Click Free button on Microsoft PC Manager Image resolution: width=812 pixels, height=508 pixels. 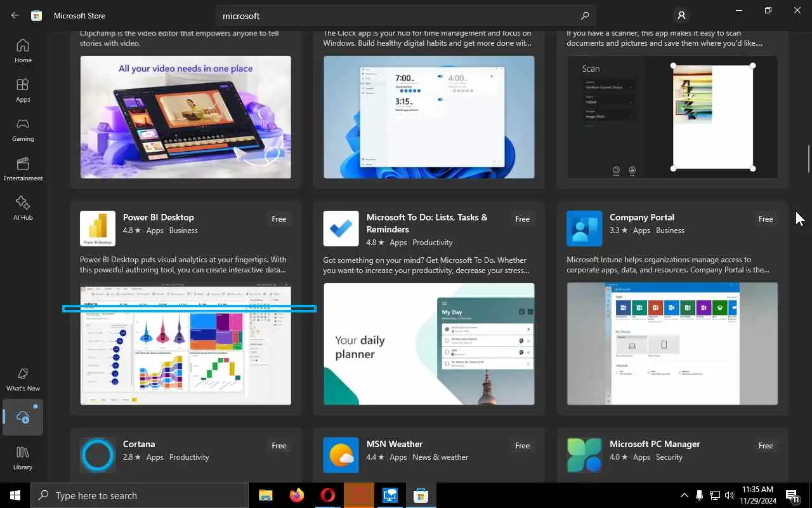click(766, 446)
